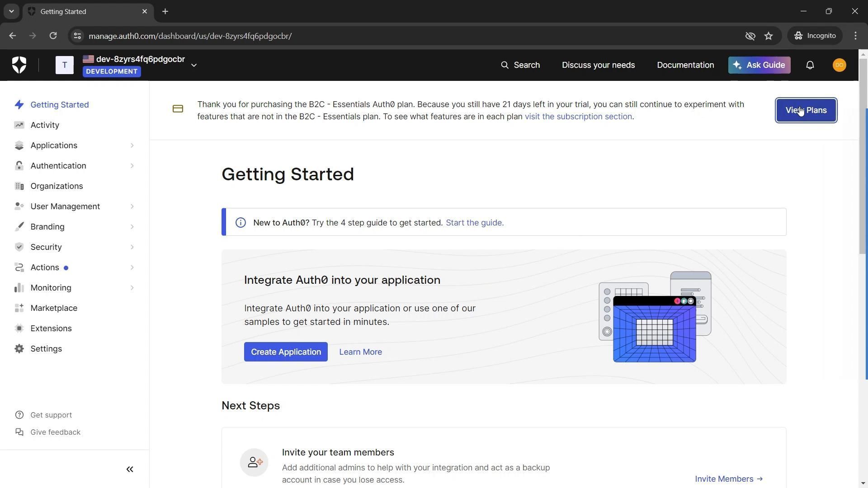
Task: Expand the Monitoring sidebar section
Action: pyautogui.click(x=132, y=288)
